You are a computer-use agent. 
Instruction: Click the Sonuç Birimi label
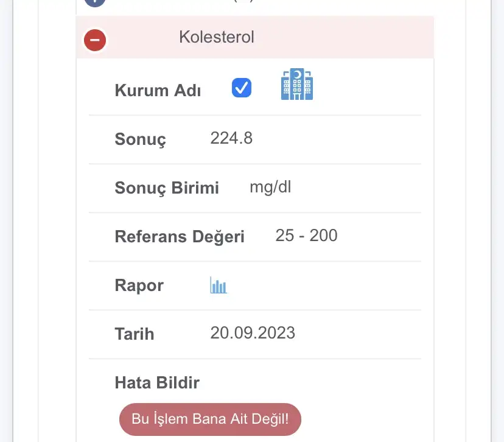click(167, 188)
